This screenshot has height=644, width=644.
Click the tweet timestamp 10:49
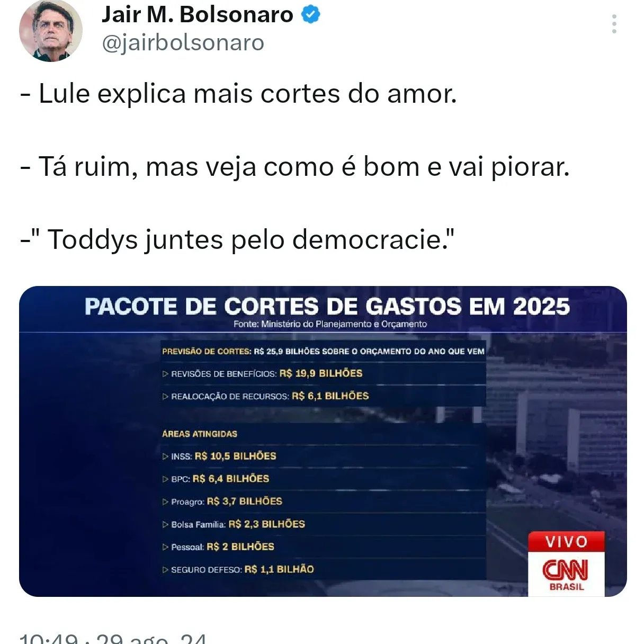tap(49, 638)
